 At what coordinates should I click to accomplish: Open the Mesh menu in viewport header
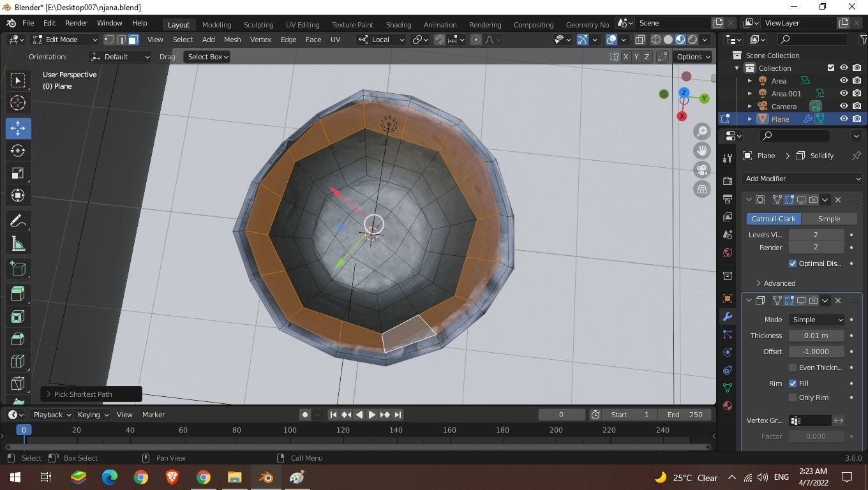[x=232, y=40]
